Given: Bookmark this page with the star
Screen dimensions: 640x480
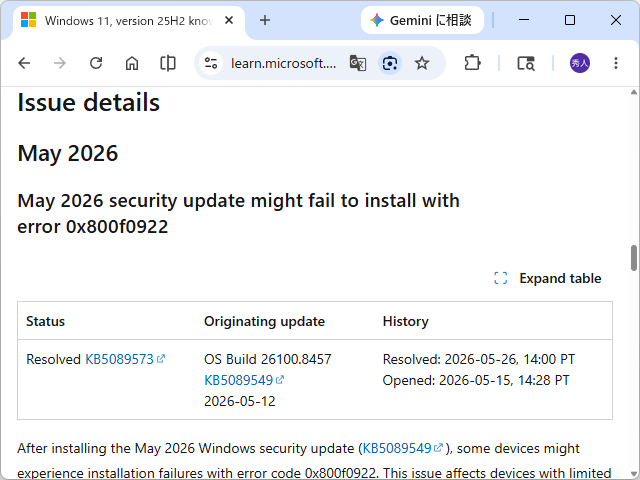Looking at the screenshot, I should tap(422, 63).
